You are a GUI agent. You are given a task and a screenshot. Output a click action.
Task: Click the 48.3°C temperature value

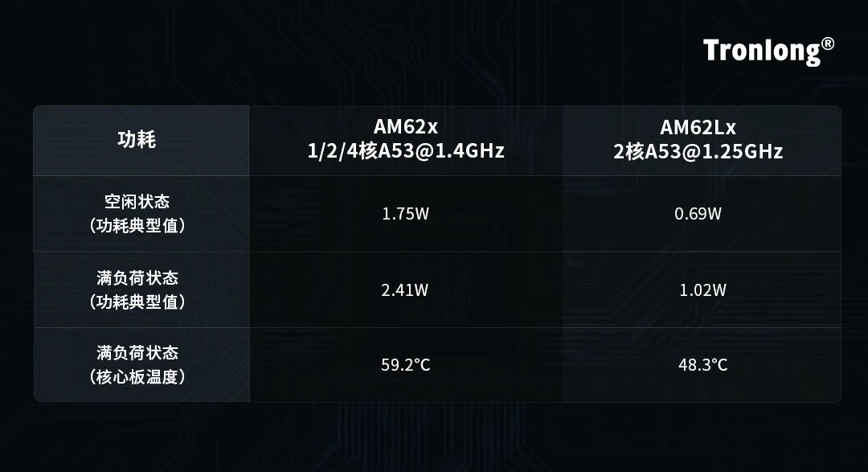[703, 364]
